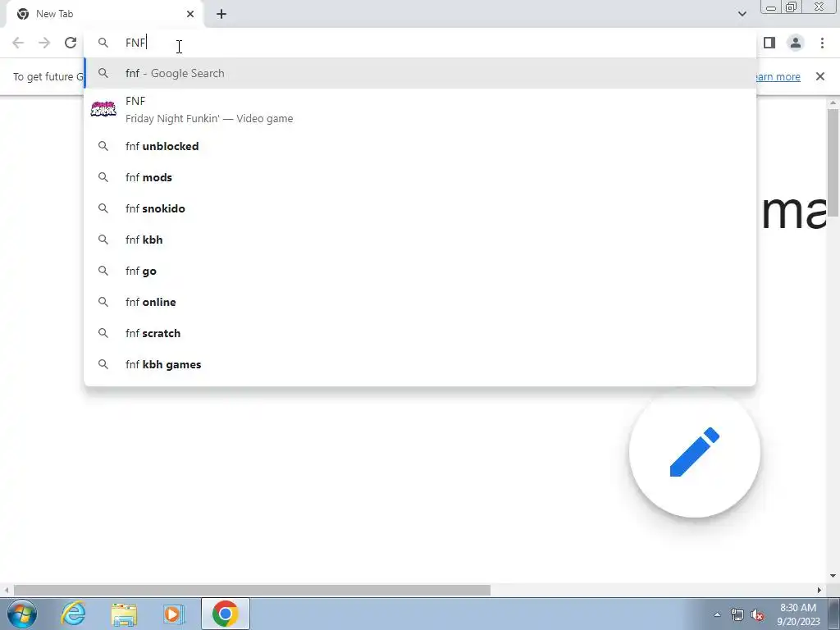Open the side panel icon
The width and height of the screenshot is (840, 630).
coord(769,43)
